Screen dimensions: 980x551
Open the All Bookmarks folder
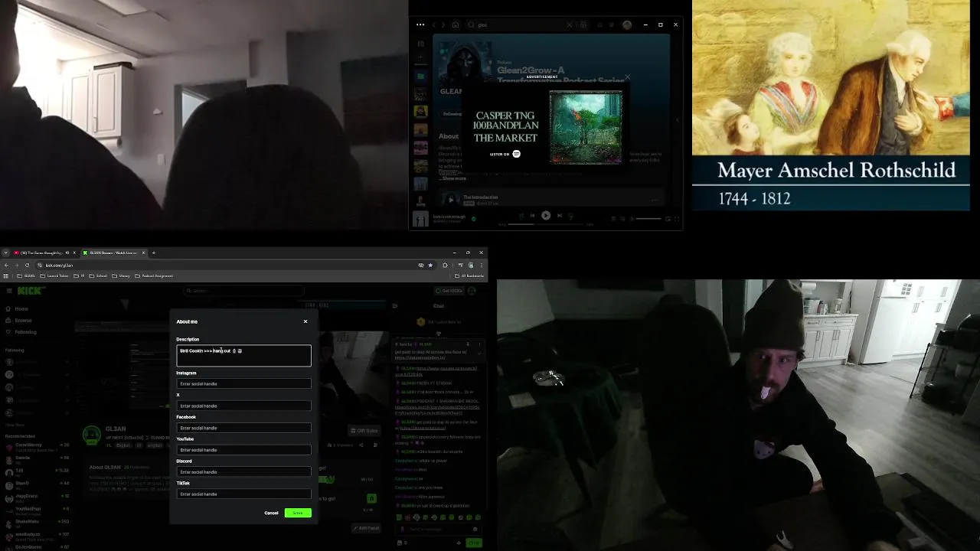(469, 275)
